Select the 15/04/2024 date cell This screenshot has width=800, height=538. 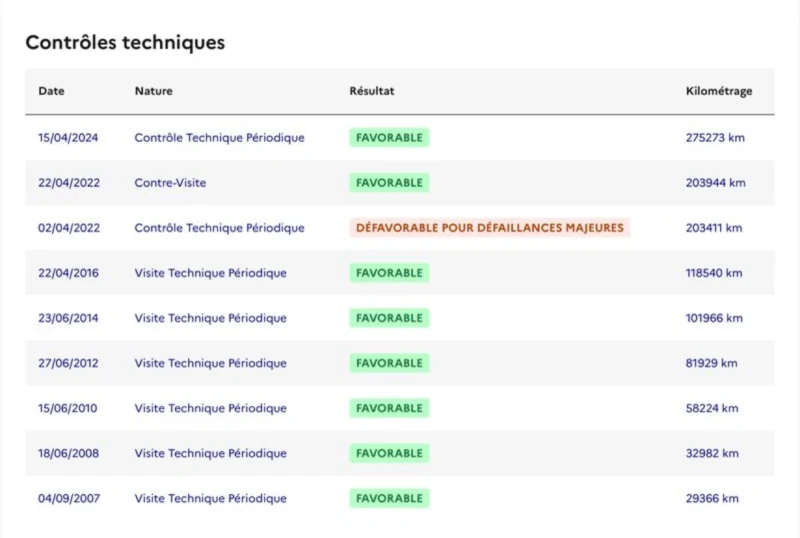[x=68, y=138]
